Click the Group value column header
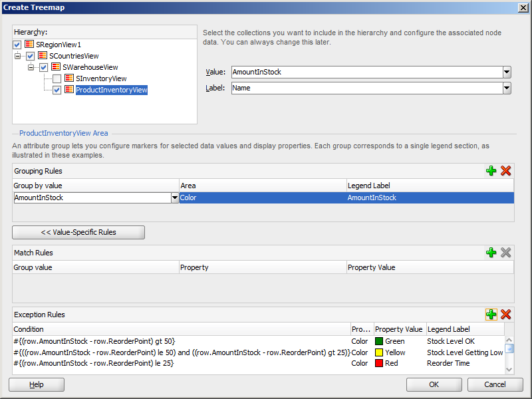This screenshot has height=399, width=532. [96, 267]
